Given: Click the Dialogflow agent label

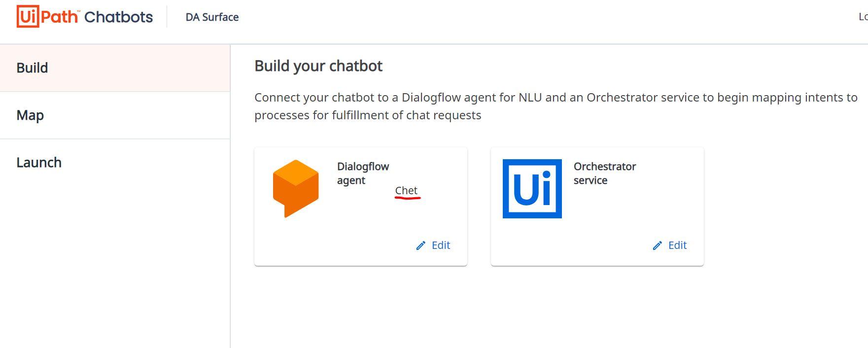Looking at the screenshot, I should [363, 174].
